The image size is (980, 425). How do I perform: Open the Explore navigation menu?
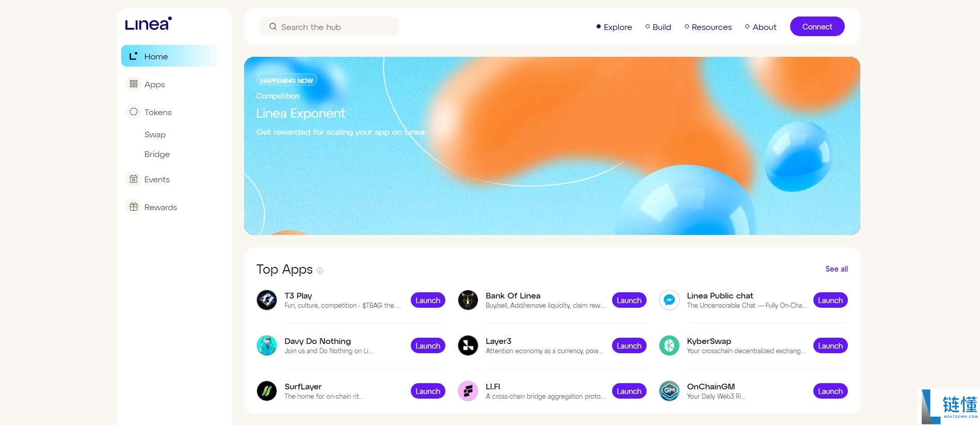(614, 27)
